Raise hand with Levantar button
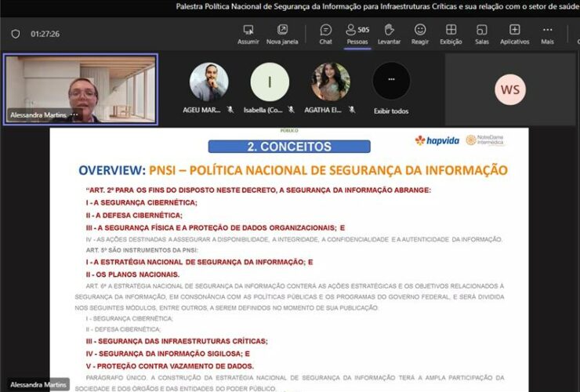The height and width of the screenshot is (392, 580). tap(389, 30)
